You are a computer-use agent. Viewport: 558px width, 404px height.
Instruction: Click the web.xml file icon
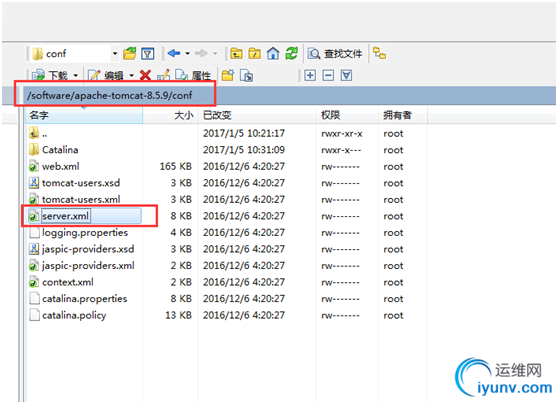tap(34, 167)
